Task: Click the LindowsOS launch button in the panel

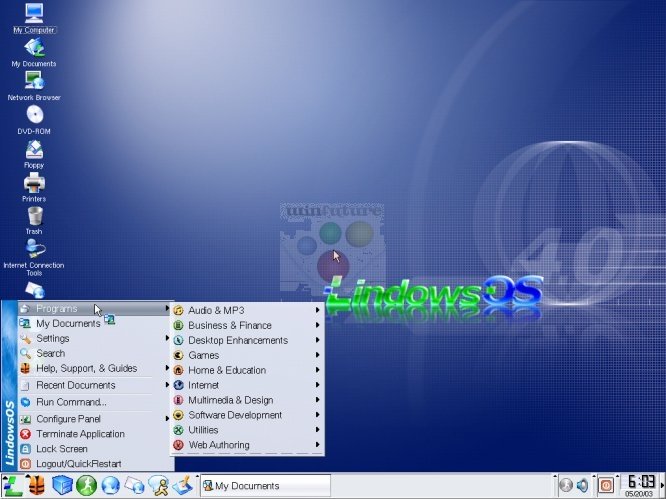Action: pos(12,485)
